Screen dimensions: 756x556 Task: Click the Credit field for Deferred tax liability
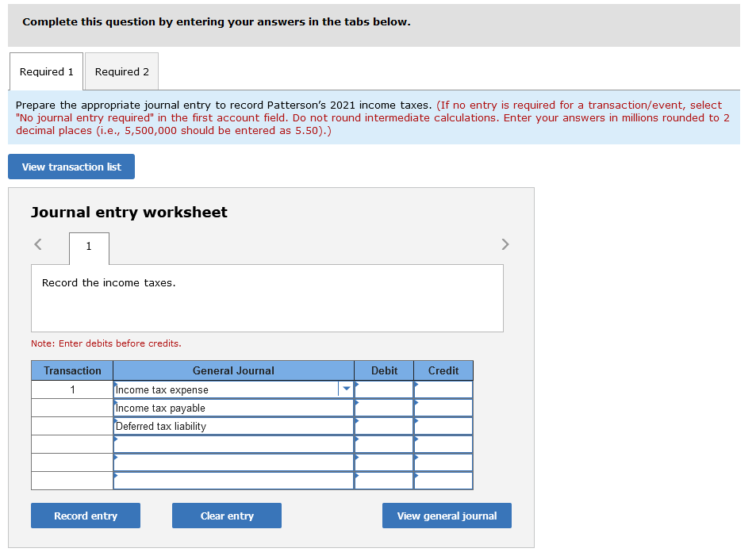click(443, 426)
